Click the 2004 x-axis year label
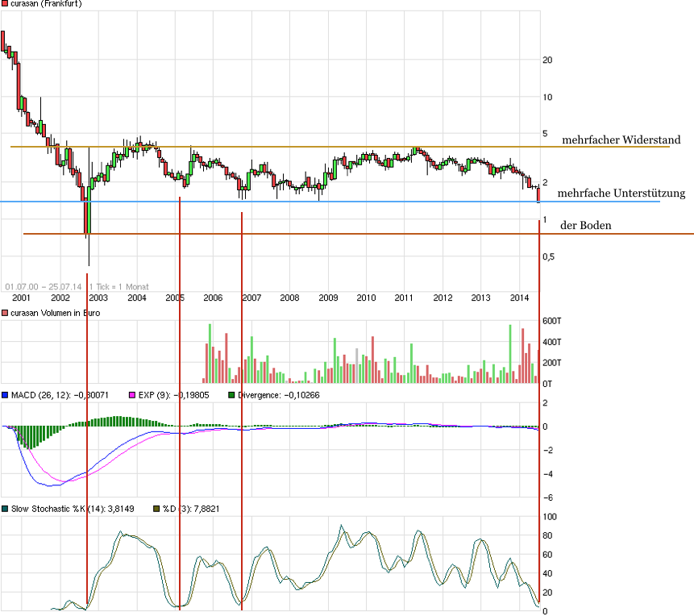 pos(137,298)
